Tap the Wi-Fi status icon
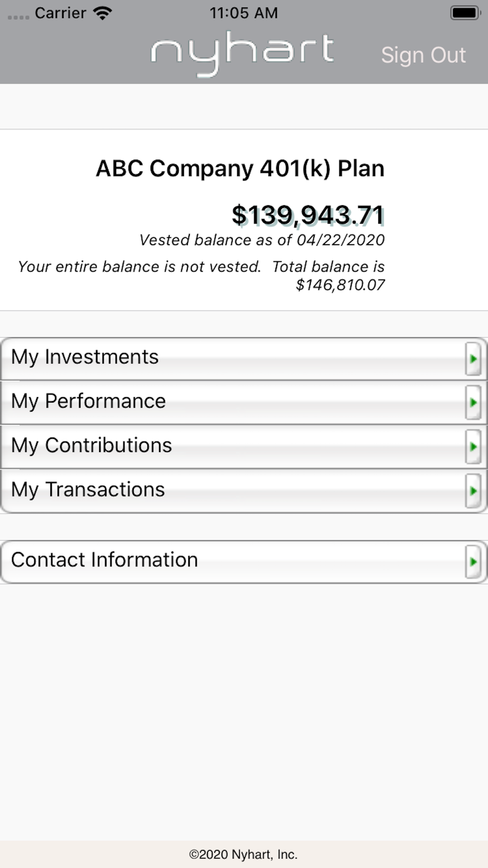Viewport: 488px width, 868px height. click(x=102, y=13)
